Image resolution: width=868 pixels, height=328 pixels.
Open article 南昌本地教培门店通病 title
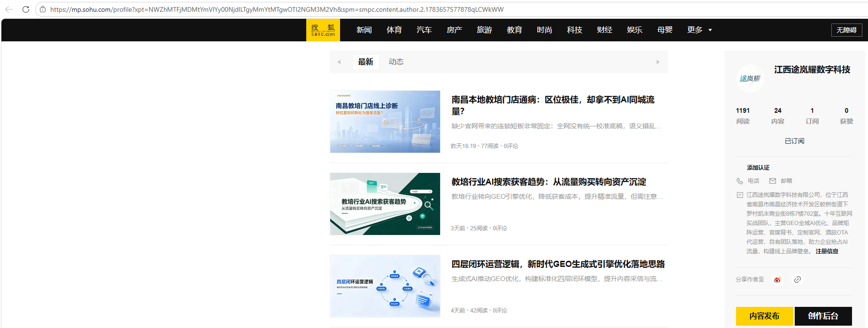pos(553,105)
